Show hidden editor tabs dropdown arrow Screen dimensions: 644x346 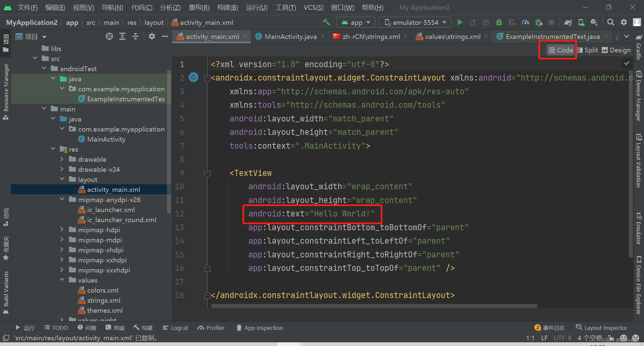tap(627, 36)
